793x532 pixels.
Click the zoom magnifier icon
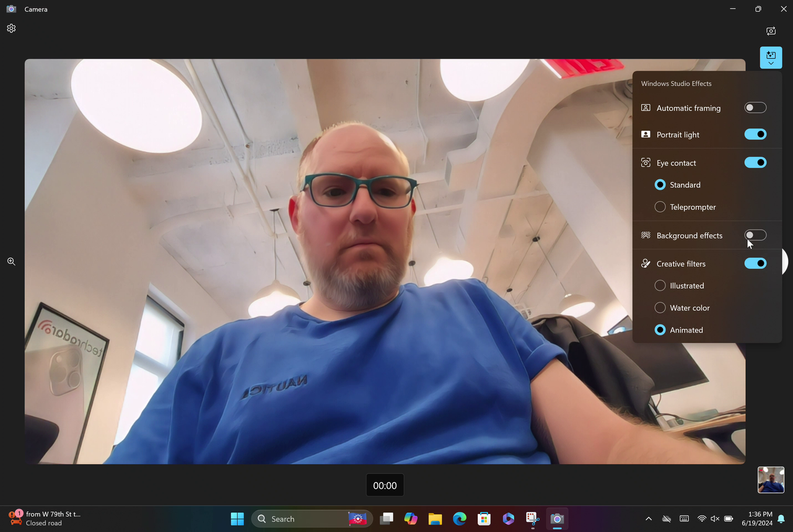pos(11,261)
